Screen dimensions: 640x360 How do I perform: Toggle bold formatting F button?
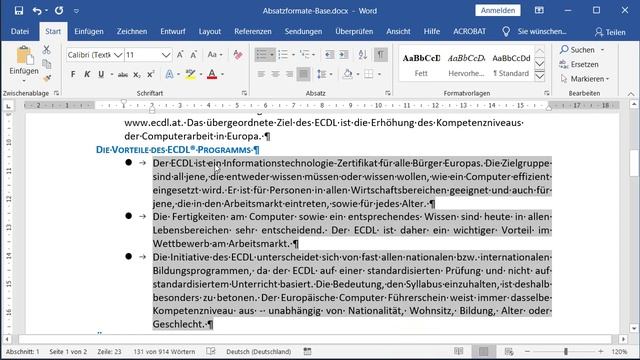click(73, 74)
